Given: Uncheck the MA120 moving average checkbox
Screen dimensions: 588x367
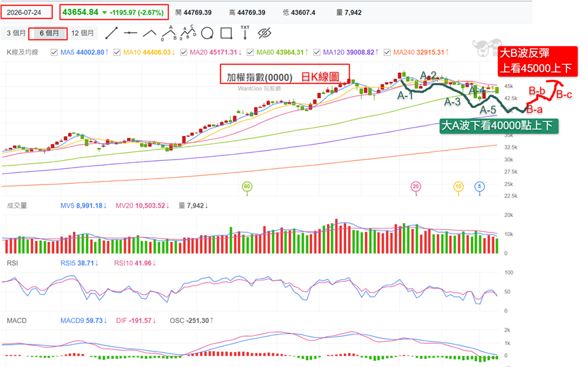Looking at the screenshot, I should coord(317,53).
